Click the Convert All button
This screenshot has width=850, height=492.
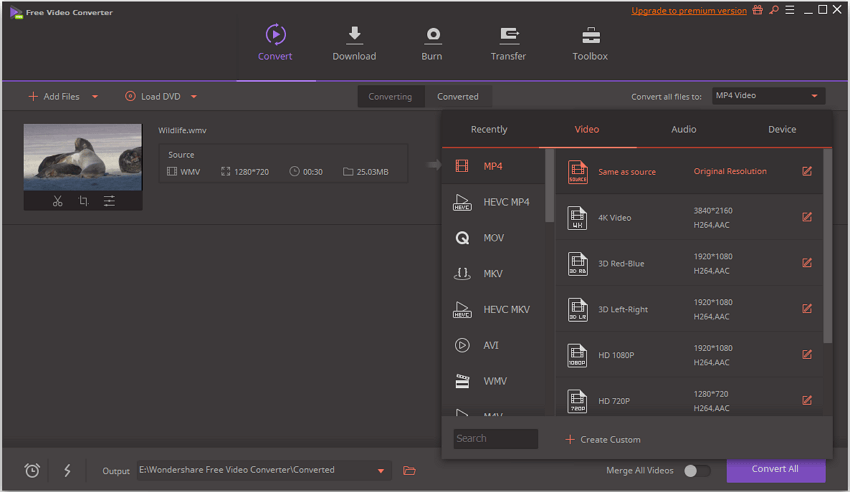[x=776, y=470]
